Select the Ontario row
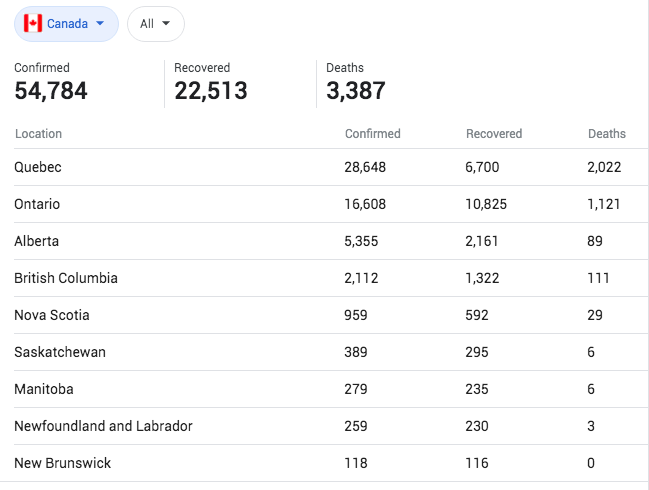 click(37, 204)
